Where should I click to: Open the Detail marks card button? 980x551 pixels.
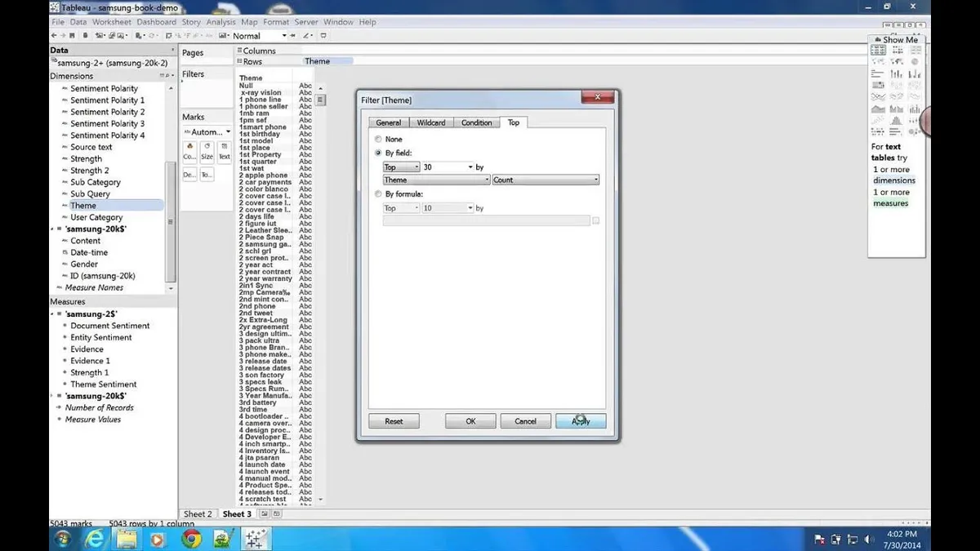pyautogui.click(x=189, y=174)
